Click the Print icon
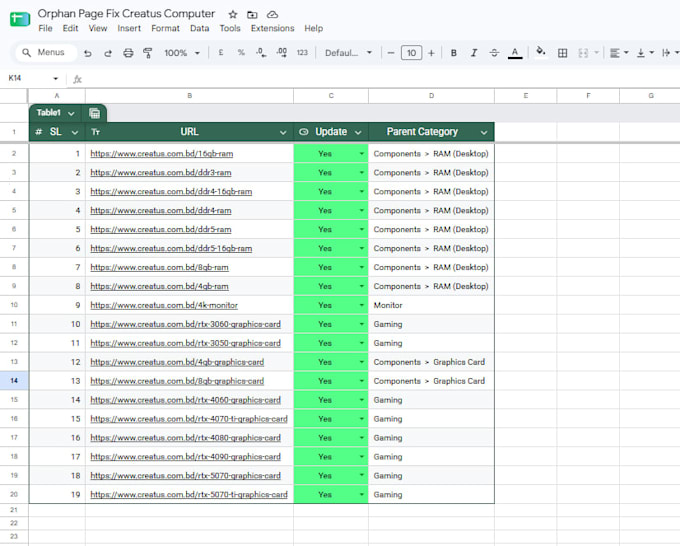Viewport: 680px width, 546px height. 128,53
